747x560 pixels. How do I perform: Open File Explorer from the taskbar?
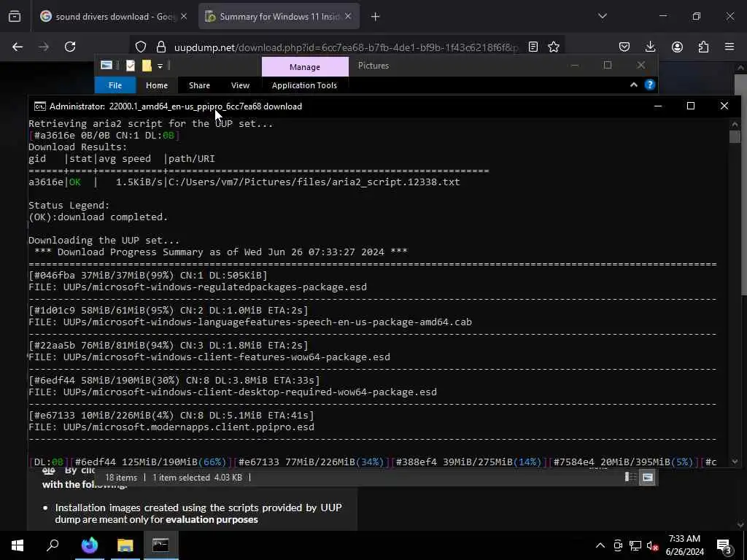pos(125,545)
